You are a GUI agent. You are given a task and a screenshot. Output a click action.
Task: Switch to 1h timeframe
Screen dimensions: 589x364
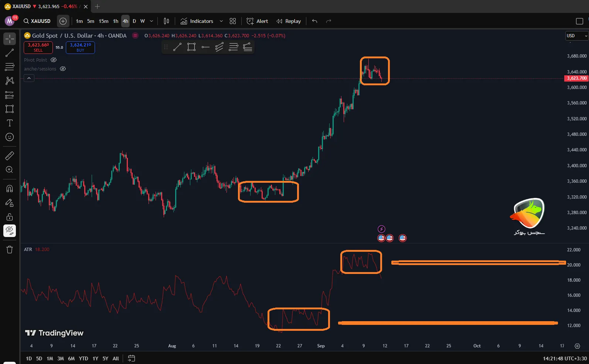(116, 21)
